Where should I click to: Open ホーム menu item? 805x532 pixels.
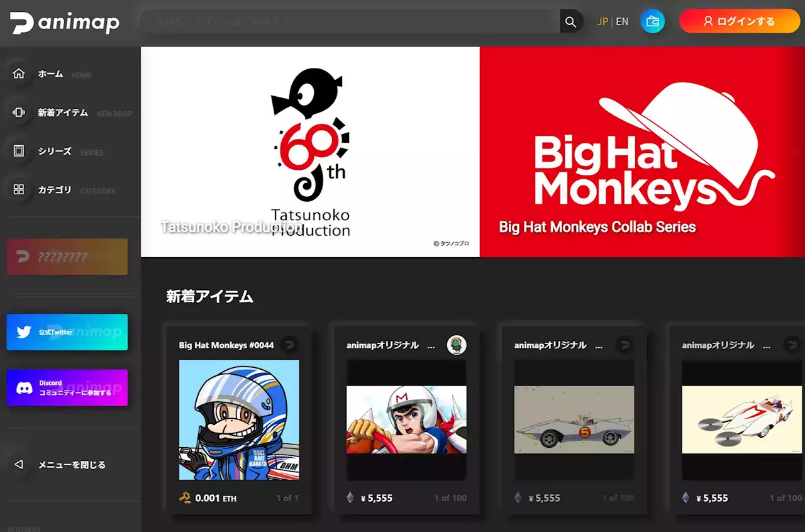(x=50, y=74)
